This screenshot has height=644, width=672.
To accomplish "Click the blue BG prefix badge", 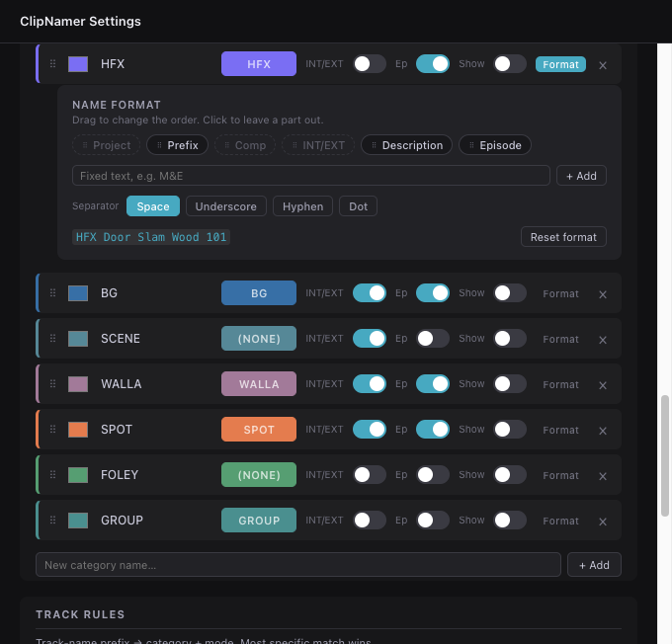I will click(x=259, y=293).
